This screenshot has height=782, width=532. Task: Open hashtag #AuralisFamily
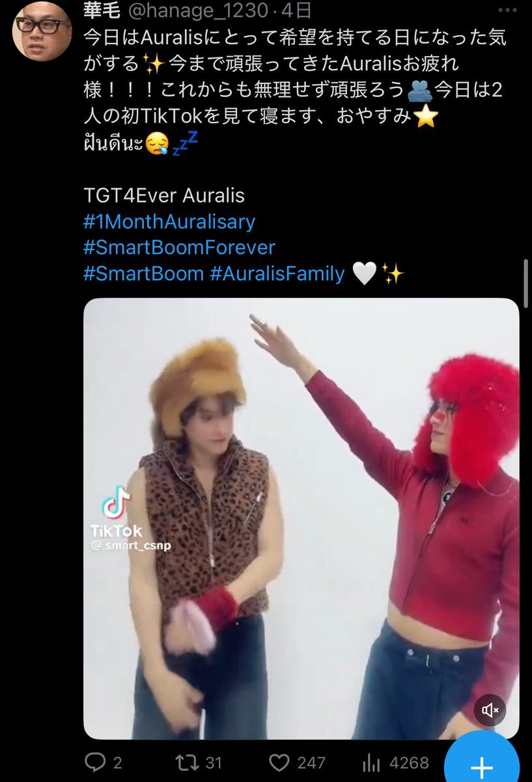277,274
